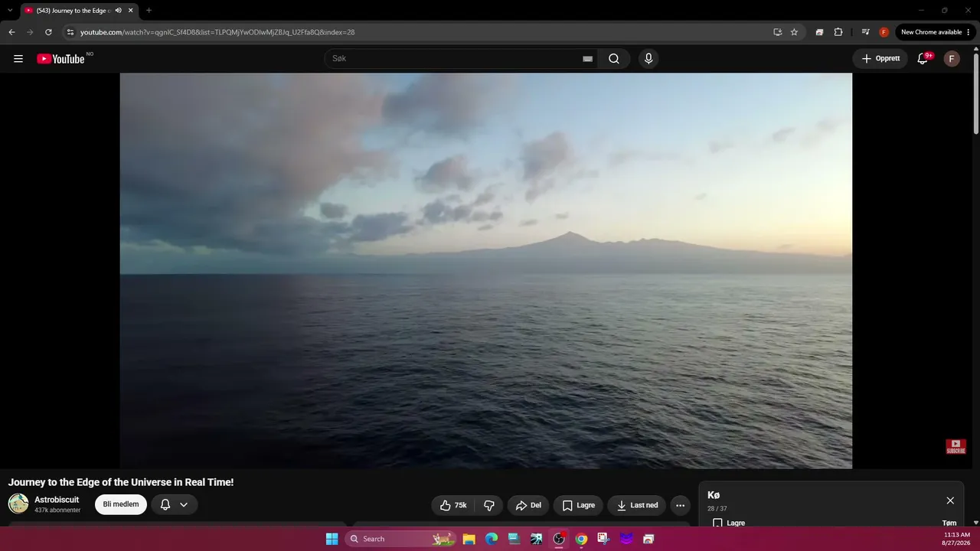Screen dimensions: 980x551
Task: Open the YouTube hamburger guide menu
Action: pos(18,59)
